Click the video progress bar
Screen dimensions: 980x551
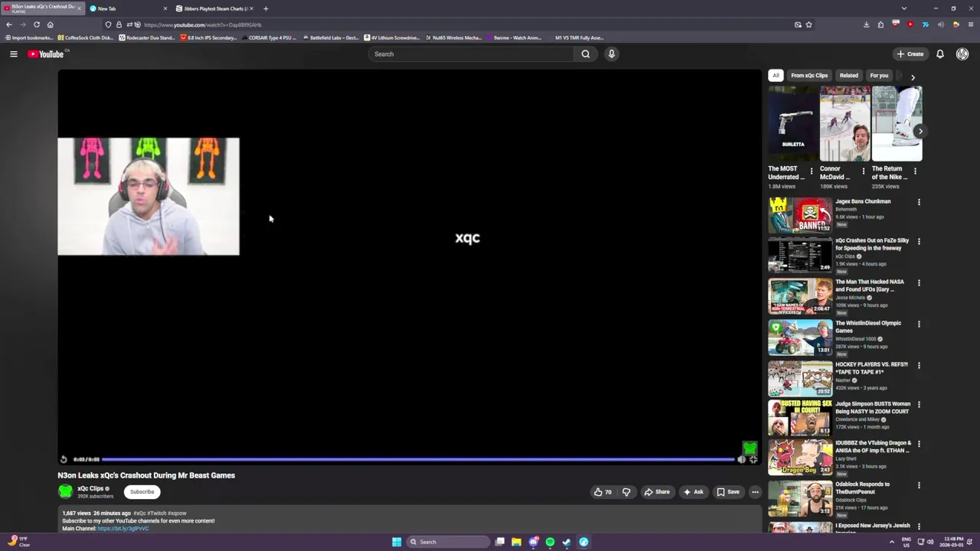[418, 459]
